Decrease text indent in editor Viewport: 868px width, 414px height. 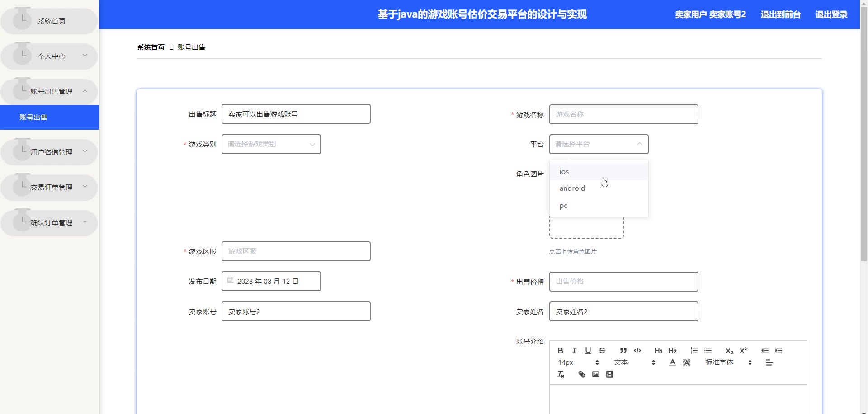tap(764, 351)
